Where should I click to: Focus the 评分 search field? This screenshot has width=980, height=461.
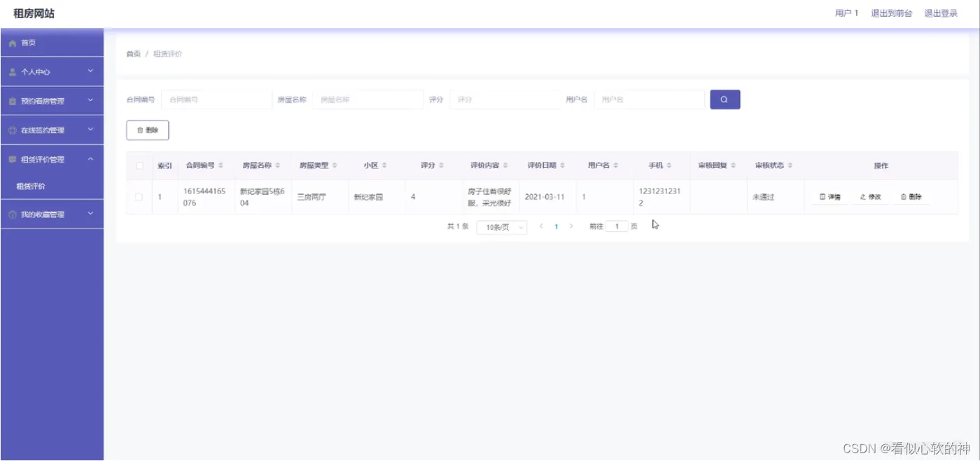tap(505, 99)
